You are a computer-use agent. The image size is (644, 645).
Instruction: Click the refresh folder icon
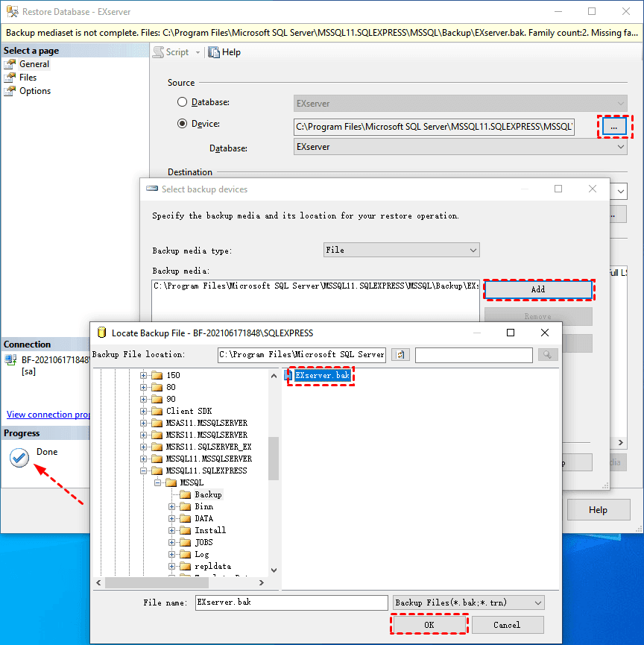[x=400, y=355]
